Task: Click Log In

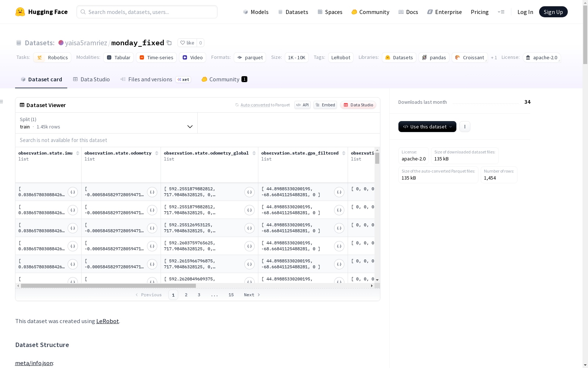Action: coord(525,12)
